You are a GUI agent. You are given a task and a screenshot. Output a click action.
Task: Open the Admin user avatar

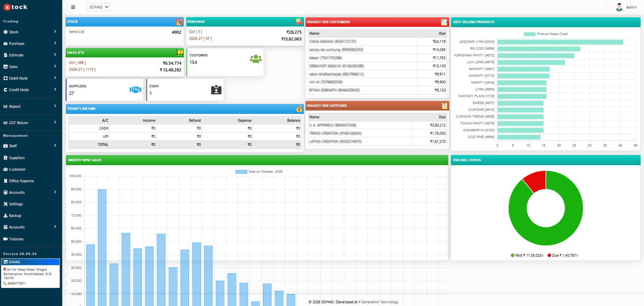(619, 7)
